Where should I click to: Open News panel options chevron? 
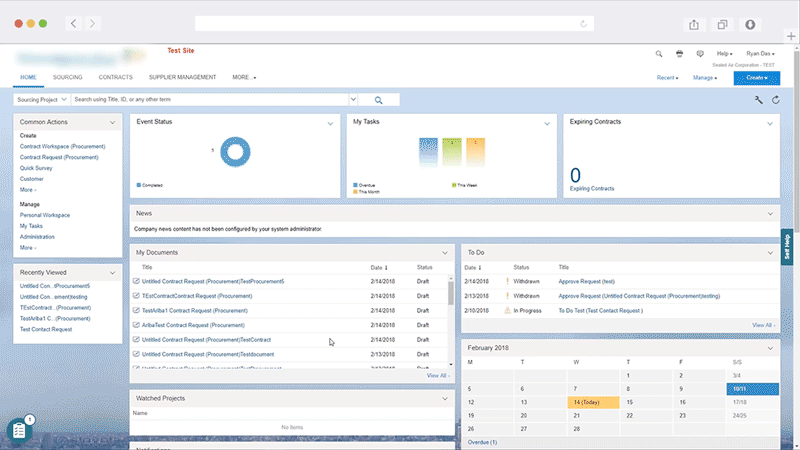pos(770,214)
